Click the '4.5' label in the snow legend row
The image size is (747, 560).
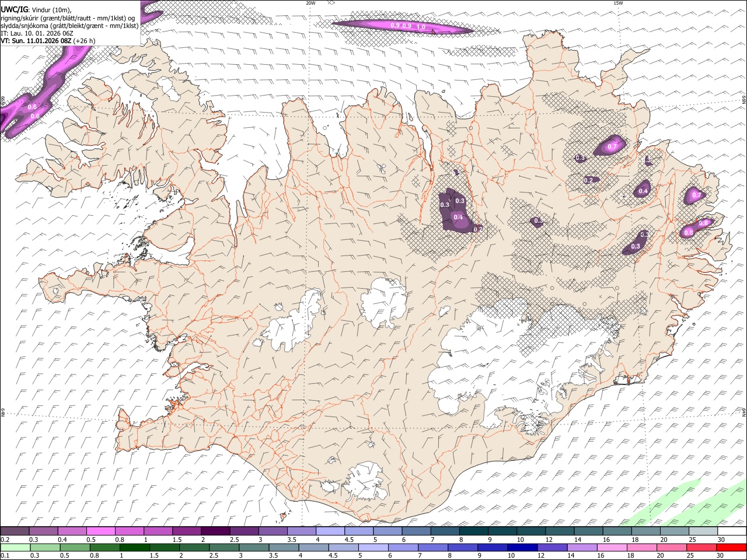(x=349, y=540)
